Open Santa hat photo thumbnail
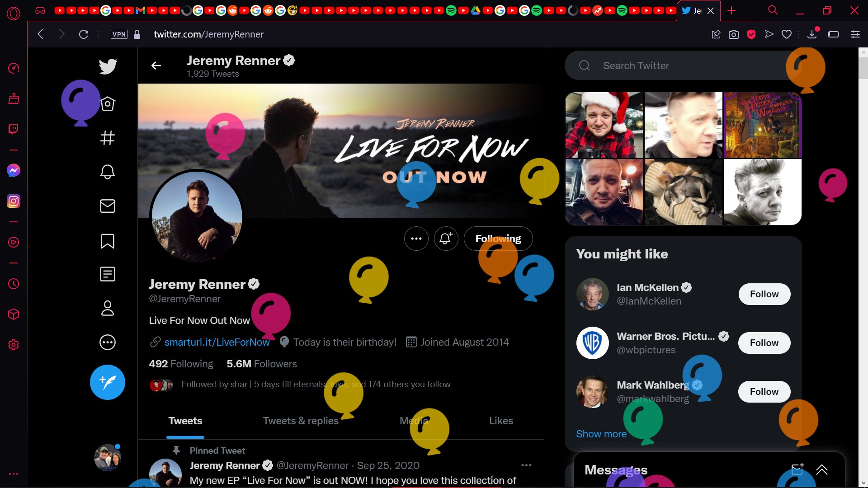The width and height of the screenshot is (868, 488). pyautogui.click(x=604, y=125)
